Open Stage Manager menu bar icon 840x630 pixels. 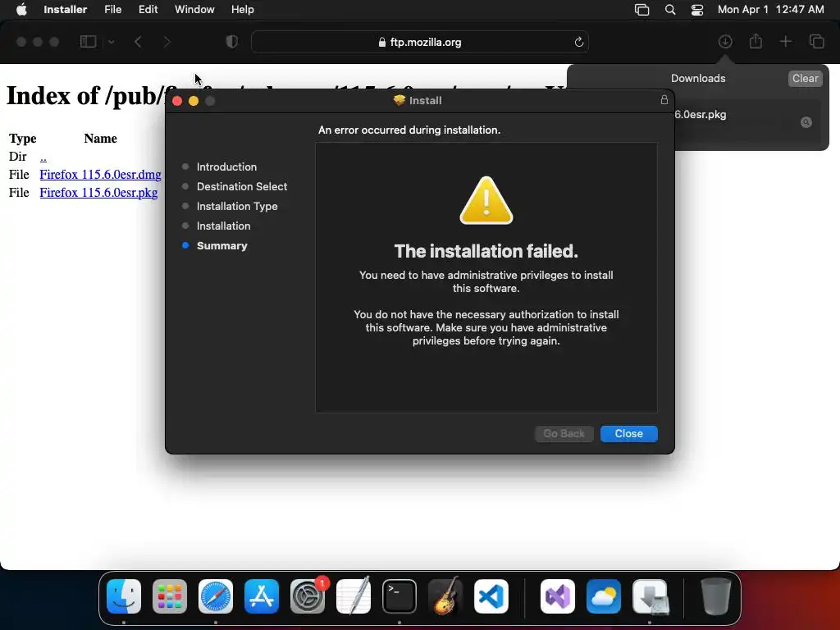tap(641, 10)
